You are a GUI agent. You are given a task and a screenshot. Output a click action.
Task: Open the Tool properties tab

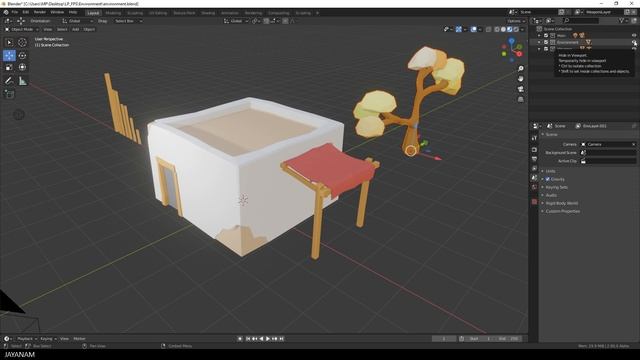534,138
